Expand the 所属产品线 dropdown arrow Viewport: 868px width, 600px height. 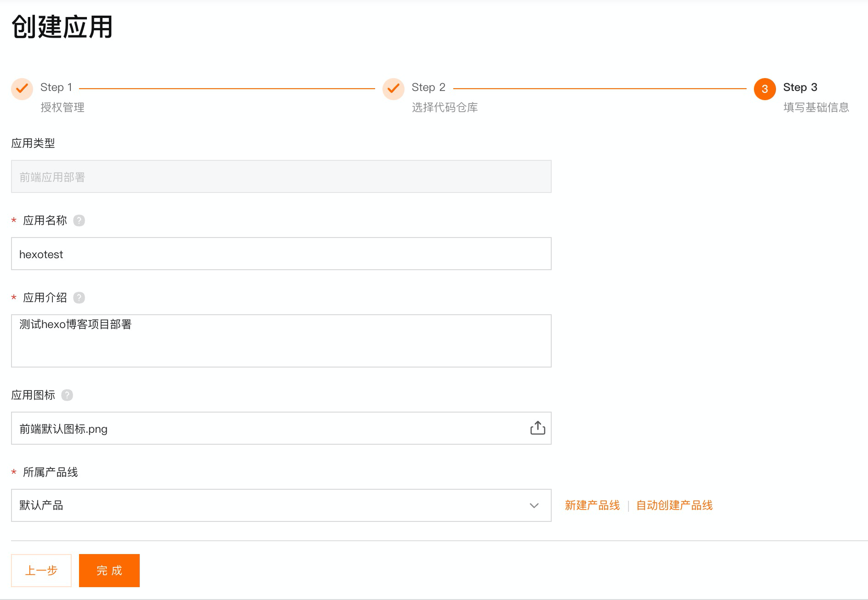click(x=534, y=505)
